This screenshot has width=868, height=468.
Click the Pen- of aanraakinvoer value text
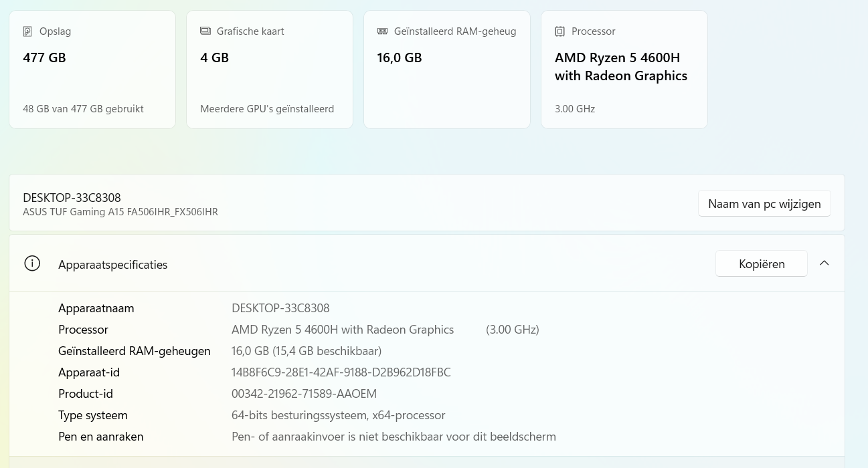pos(394,437)
